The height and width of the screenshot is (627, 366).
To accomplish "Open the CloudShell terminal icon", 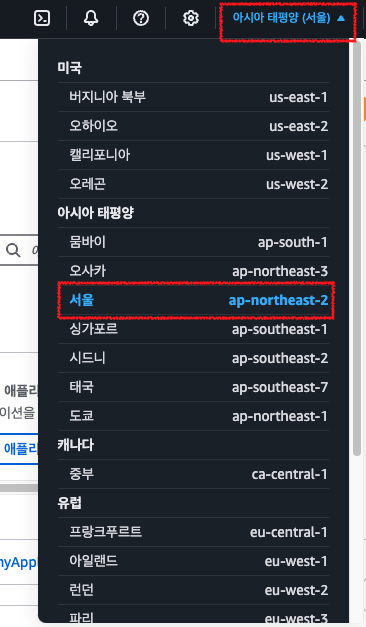I will [x=42, y=18].
